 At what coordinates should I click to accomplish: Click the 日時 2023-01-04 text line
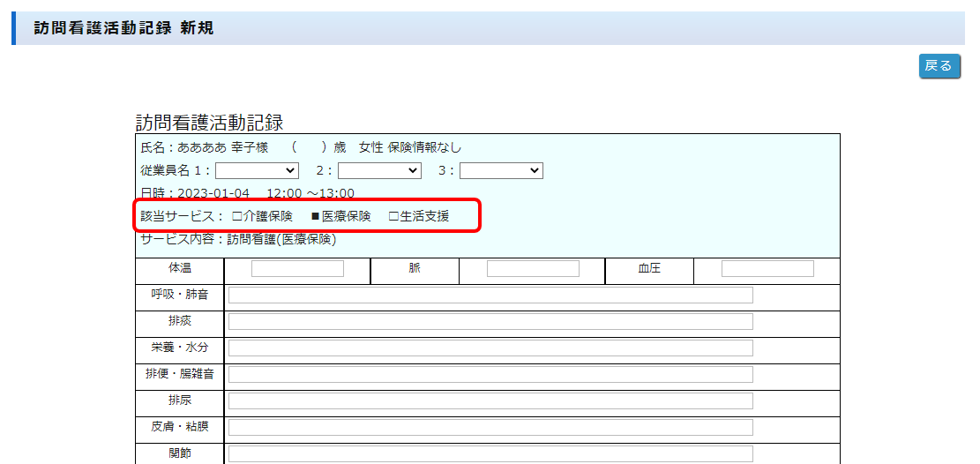pyautogui.click(x=247, y=193)
